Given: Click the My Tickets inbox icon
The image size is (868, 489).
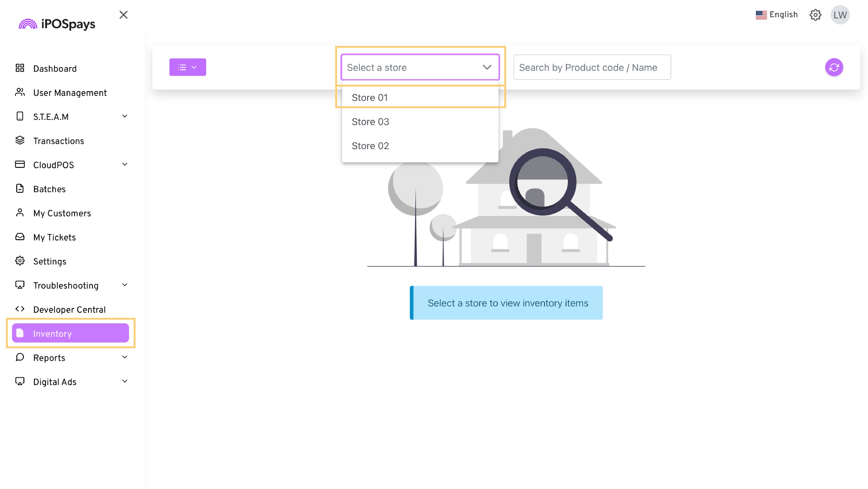Looking at the screenshot, I should [20, 237].
